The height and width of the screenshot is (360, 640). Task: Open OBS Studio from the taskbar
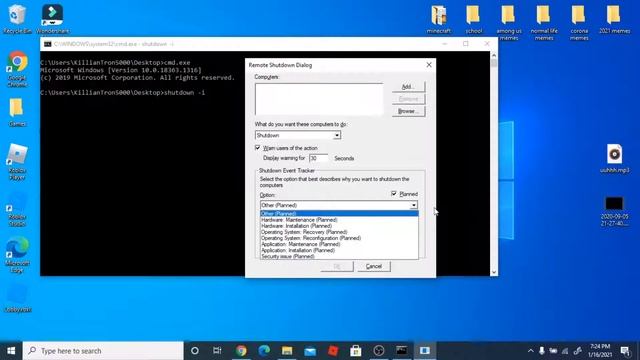pos(379,351)
